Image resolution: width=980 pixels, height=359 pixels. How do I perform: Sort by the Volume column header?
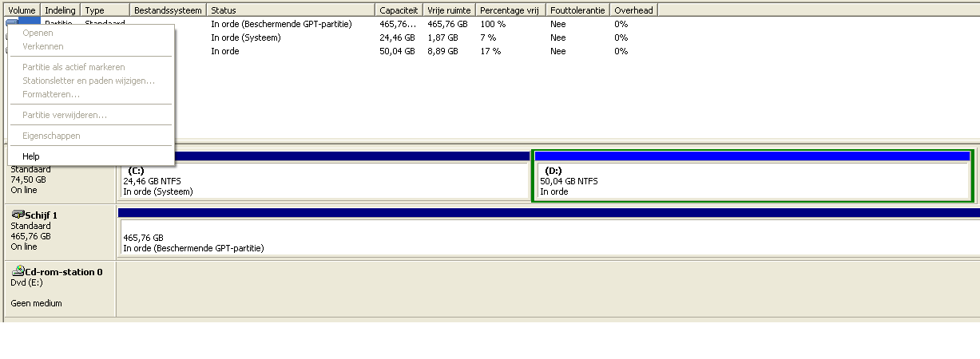22,10
